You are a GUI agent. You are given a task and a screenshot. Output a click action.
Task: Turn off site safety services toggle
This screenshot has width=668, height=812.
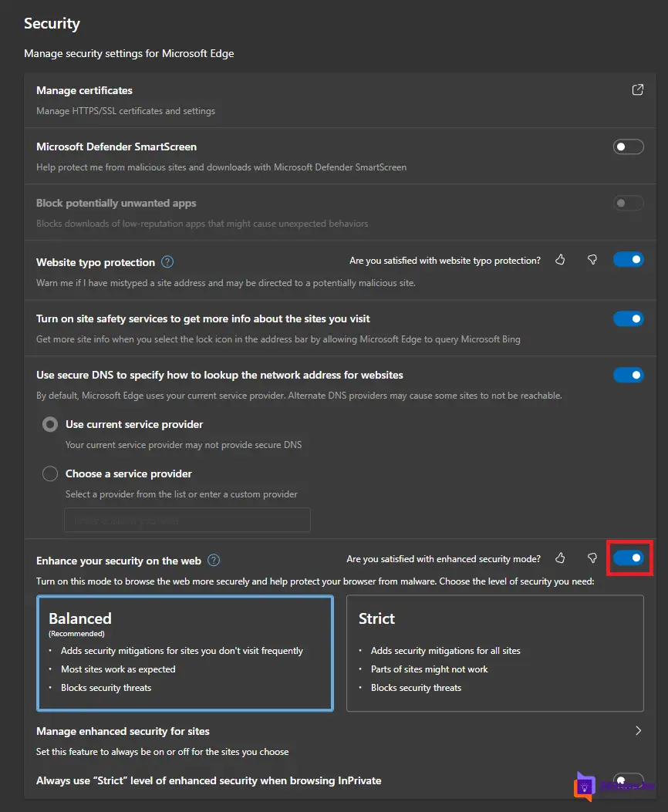coord(629,318)
